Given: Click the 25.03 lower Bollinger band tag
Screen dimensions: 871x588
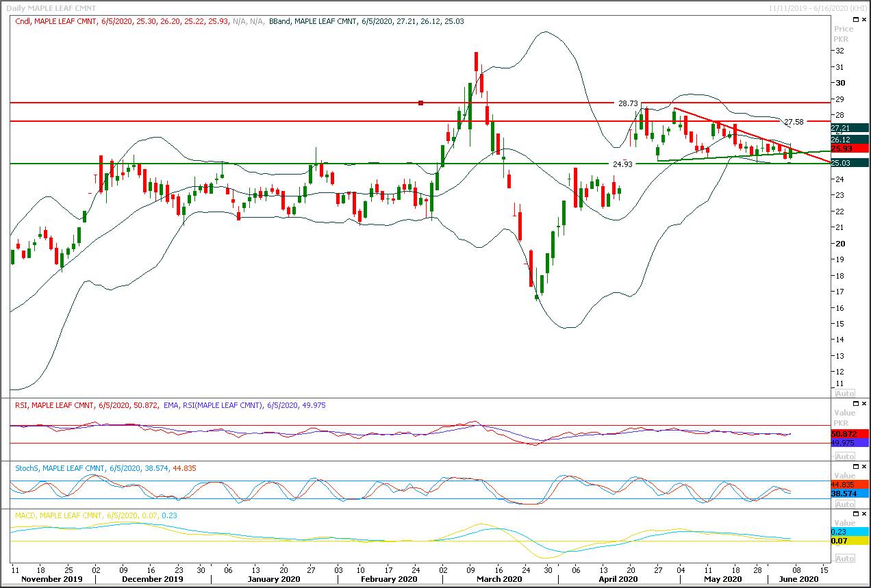Looking at the screenshot, I should tap(850, 163).
